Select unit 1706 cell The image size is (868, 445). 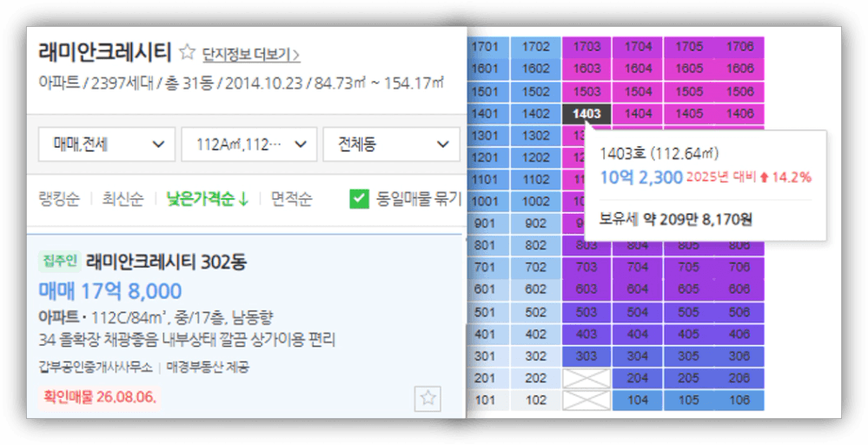pos(739,47)
